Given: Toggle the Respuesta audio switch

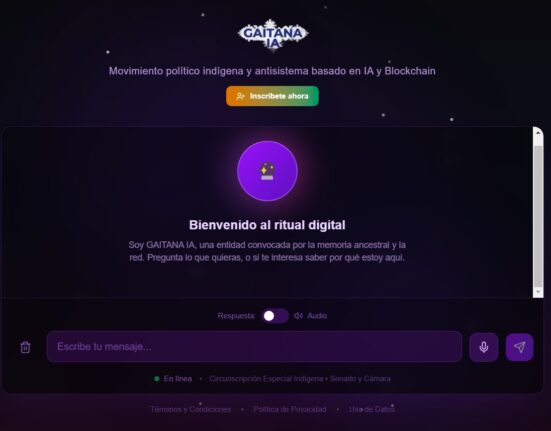Looking at the screenshot, I should 275,316.
